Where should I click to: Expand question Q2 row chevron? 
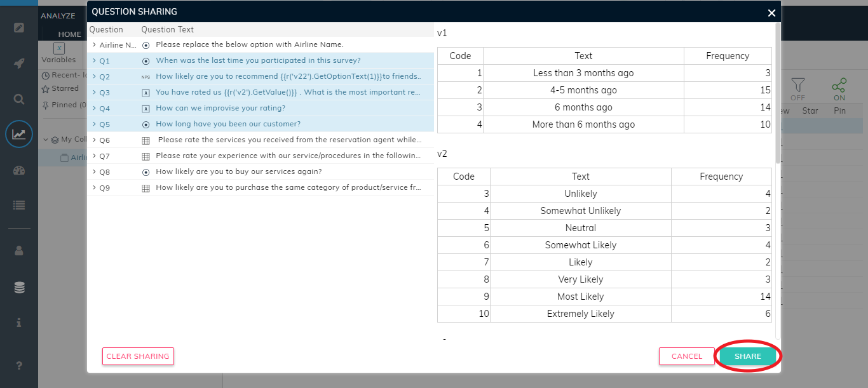coord(94,77)
